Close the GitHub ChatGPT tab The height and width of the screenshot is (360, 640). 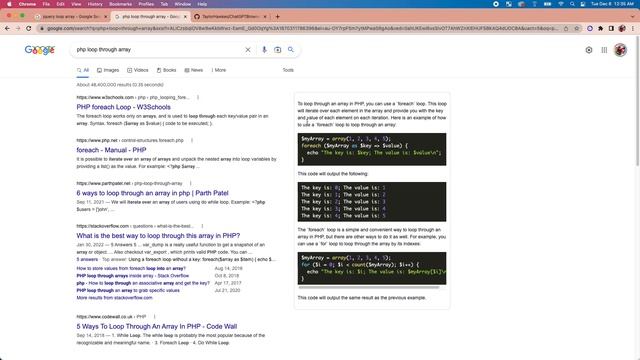click(x=264, y=17)
